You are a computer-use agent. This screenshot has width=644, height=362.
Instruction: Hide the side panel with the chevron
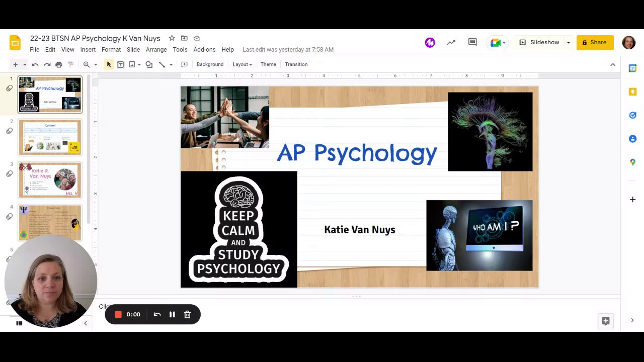click(632, 320)
